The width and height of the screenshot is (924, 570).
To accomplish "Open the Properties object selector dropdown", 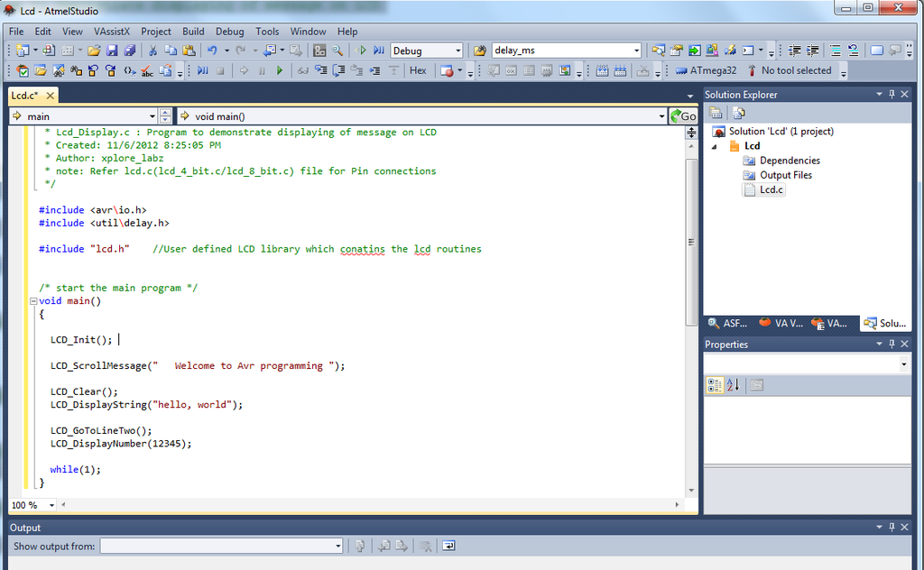I will tap(903, 364).
